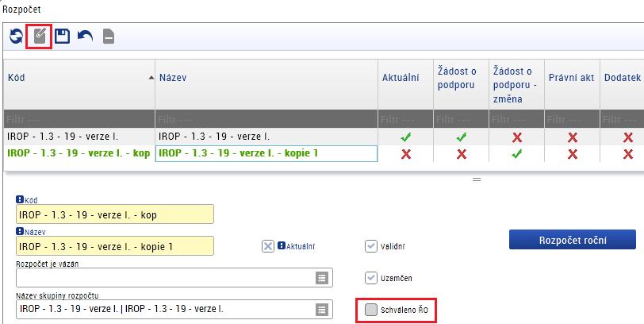Sort by the Kód column header
The image size is (644, 324).
79,84
